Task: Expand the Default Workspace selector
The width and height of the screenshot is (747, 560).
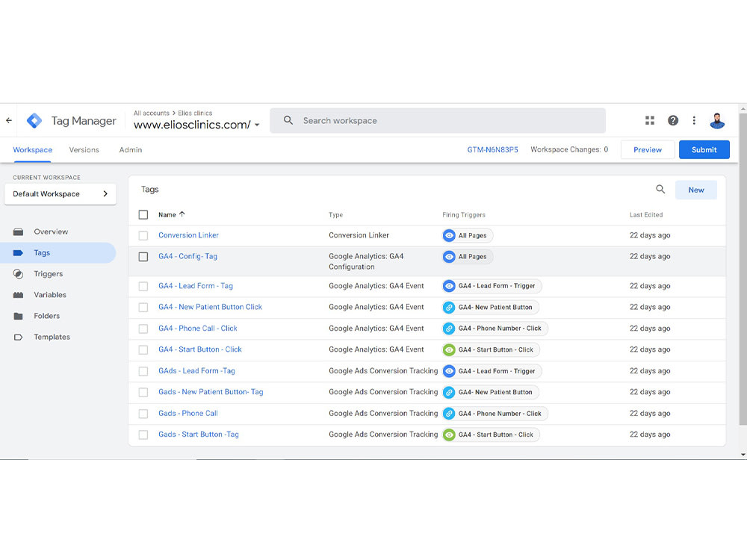Action: point(60,194)
